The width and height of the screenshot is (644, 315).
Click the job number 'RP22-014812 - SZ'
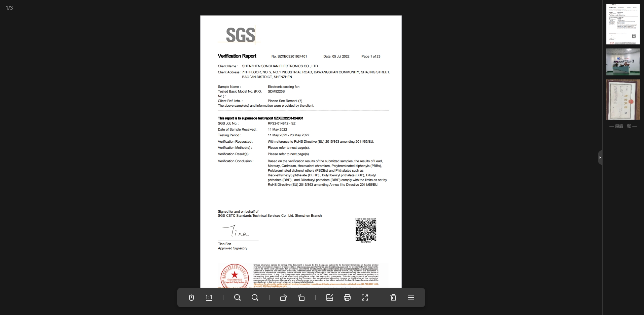(x=282, y=124)
